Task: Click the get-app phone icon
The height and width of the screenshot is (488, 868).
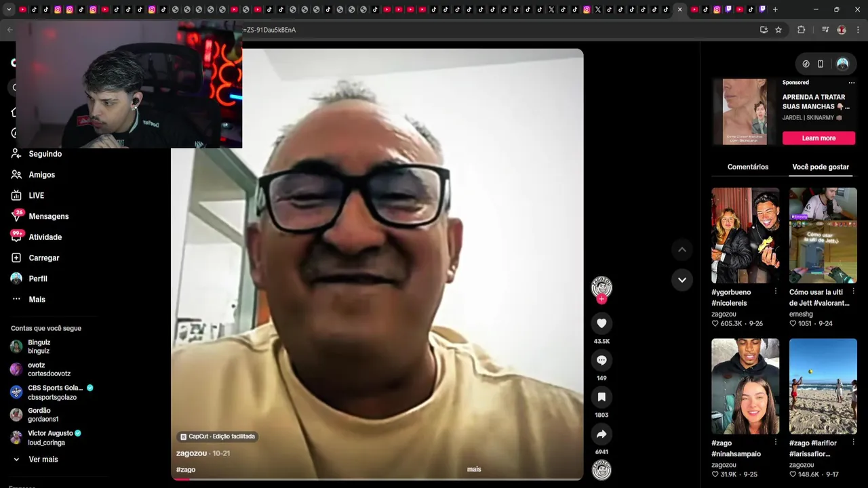Action: (x=821, y=64)
